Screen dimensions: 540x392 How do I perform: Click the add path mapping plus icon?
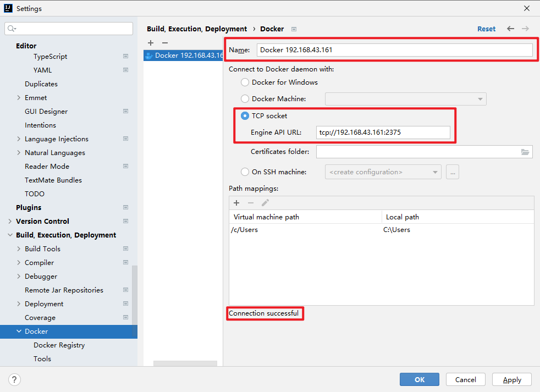pyautogui.click(x=236, y=203)
